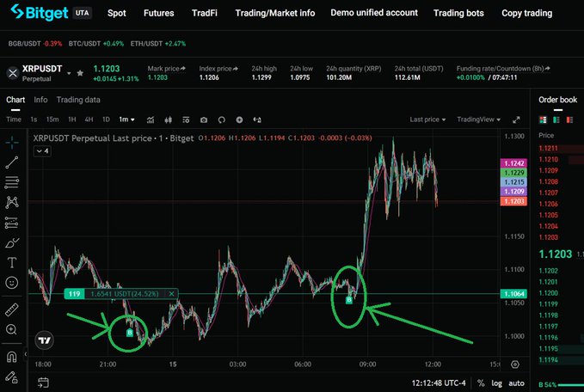Toggle percent scale on price axis

(481, 383)
